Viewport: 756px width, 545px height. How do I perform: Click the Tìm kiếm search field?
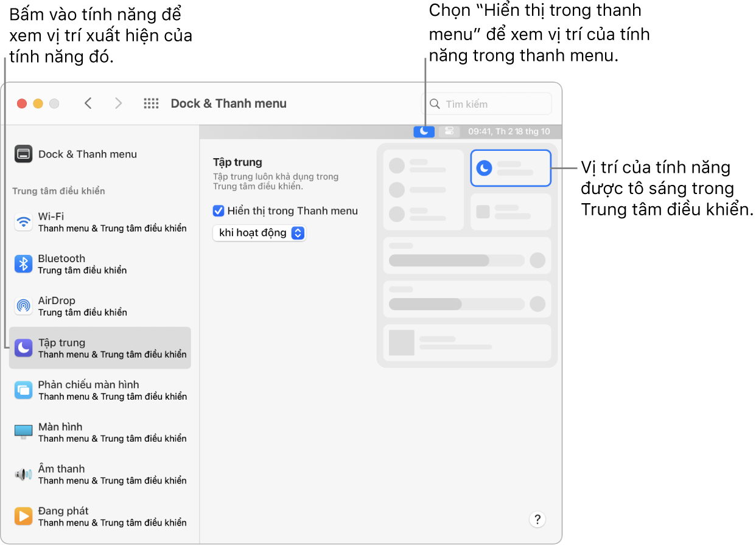[487, 104]
